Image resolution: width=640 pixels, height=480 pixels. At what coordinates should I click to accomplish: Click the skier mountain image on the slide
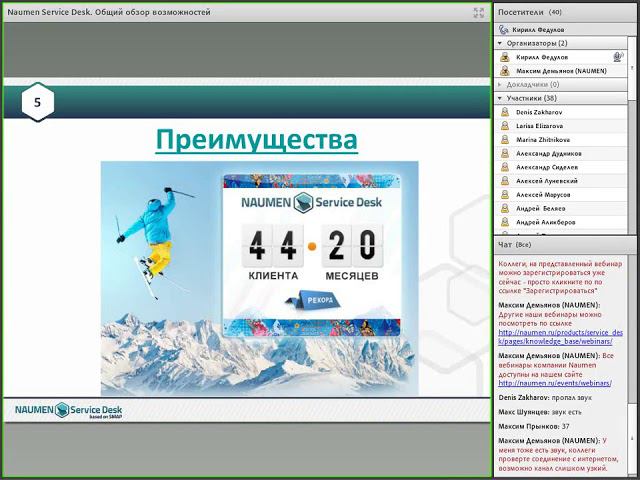point(260,278)
